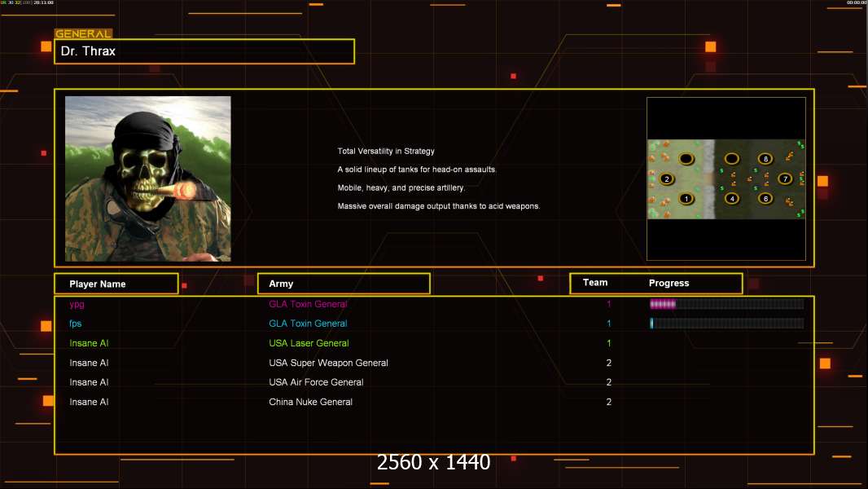Image resolution: width=868 pixels, height=489 pixels.
Task: Click the Progress column header
Action: [669, 283]
